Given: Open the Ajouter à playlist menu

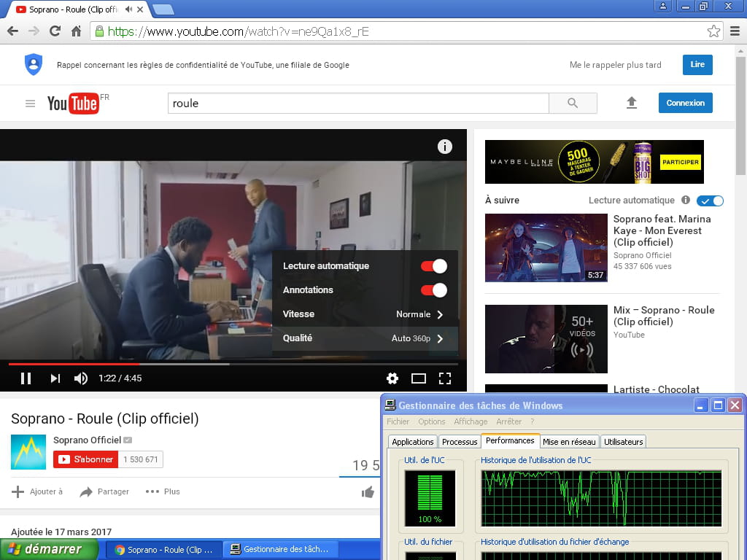Looking at the screenshot, I should 36,491.
